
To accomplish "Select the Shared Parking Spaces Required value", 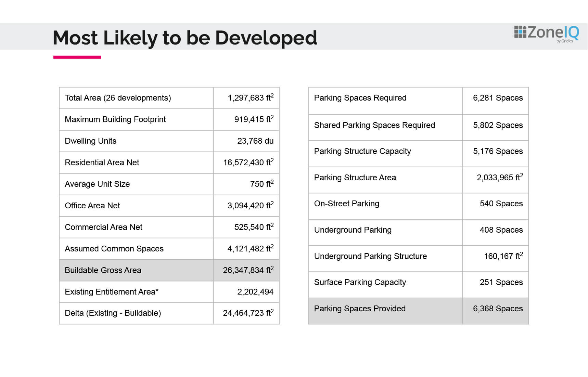I will [498, 125].
